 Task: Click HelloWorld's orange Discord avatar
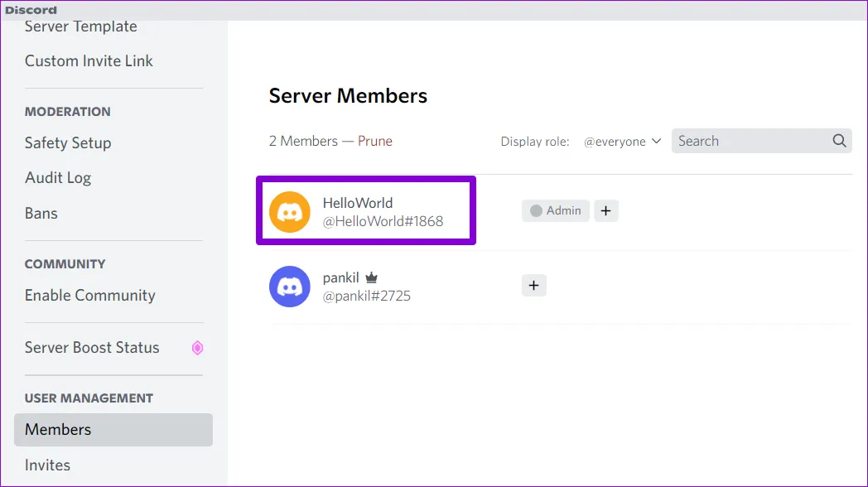(x=290, y=212)
